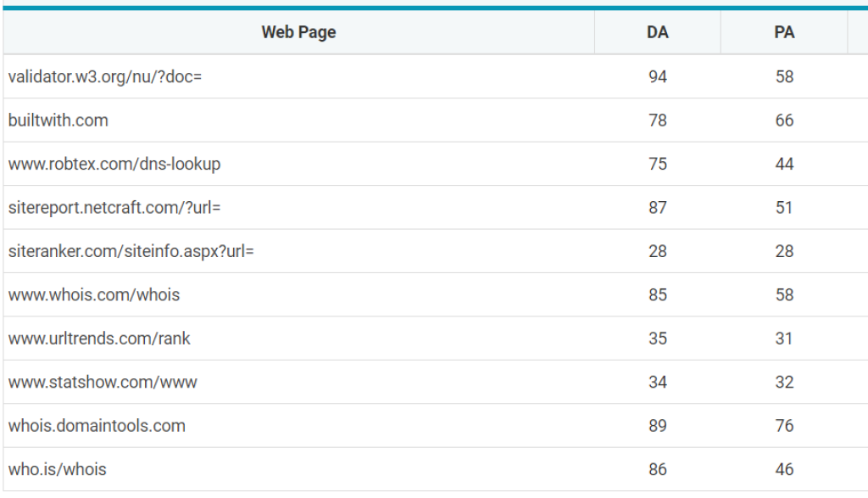This screenshot has height=498, width=868.
Task: Select DA value 87 for netcraft row
Action: (x=657, y=208)
